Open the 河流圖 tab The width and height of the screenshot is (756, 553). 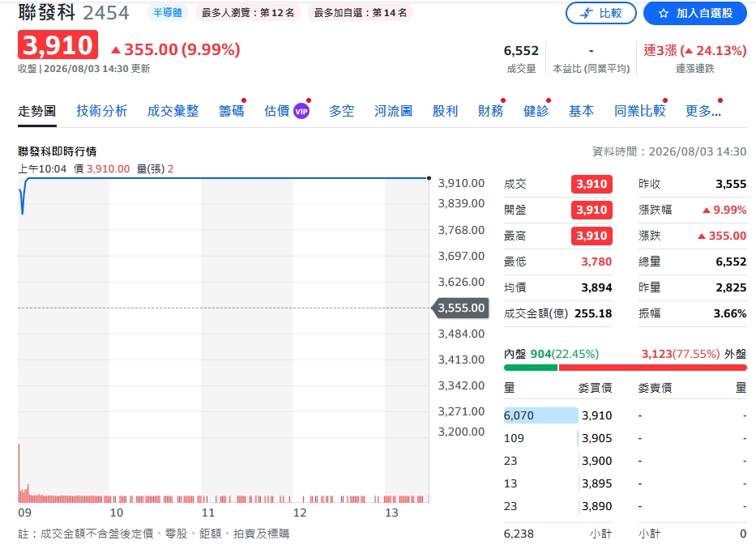(394, 111)
